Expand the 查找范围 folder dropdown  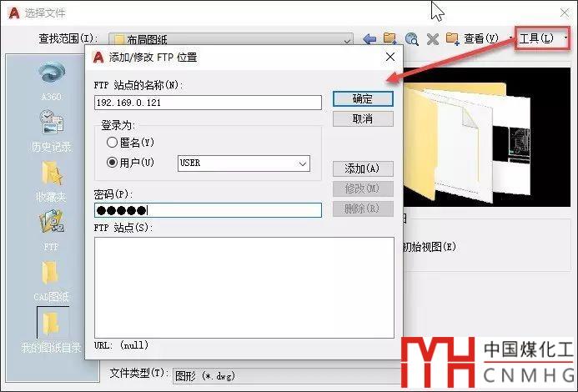point(346,41)
